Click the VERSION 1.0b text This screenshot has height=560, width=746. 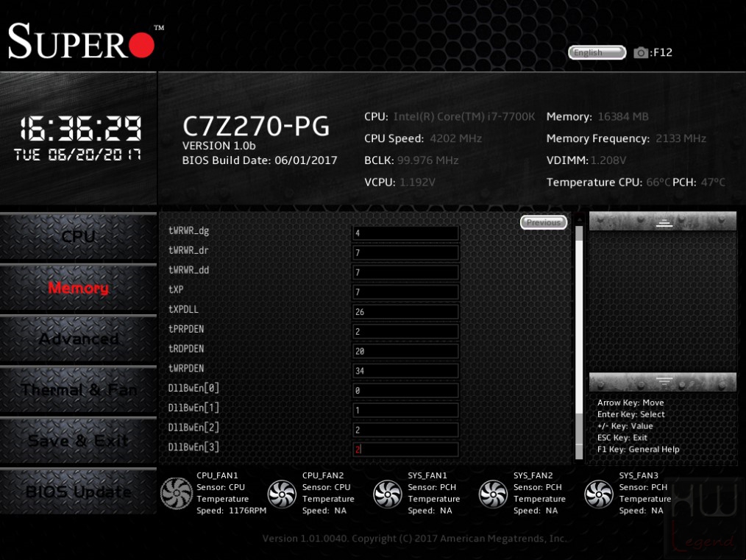[x=219, y=146]
